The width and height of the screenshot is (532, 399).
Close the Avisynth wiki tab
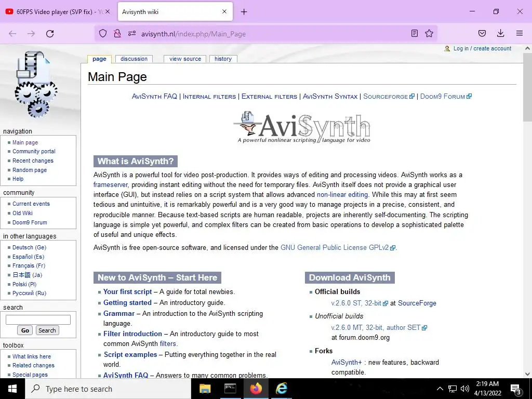[224, 11]
